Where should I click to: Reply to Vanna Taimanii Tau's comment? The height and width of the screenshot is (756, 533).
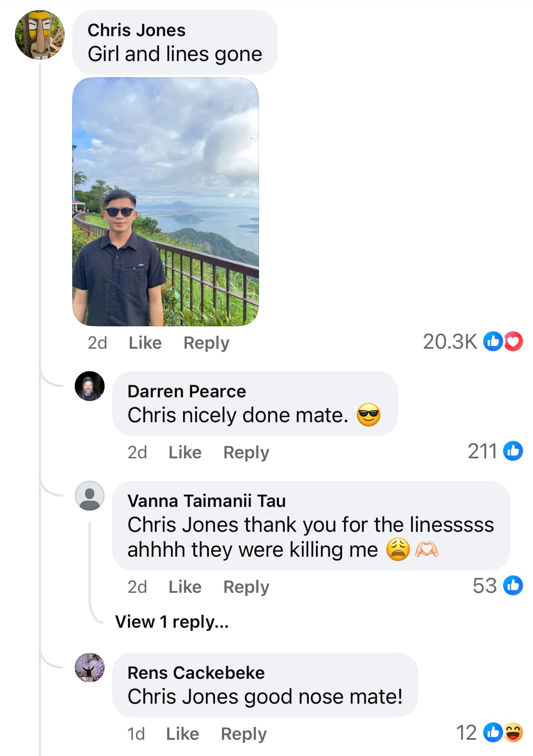246,587
